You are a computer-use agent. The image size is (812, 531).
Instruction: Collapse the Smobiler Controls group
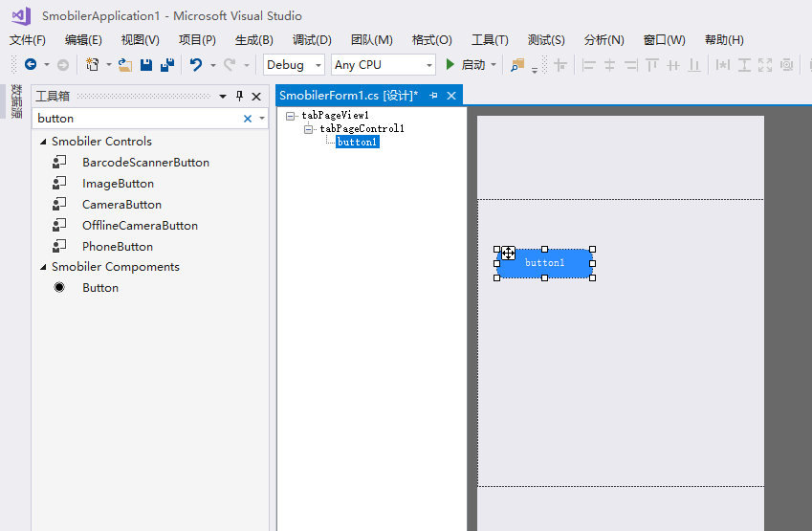tap(43, 142)
